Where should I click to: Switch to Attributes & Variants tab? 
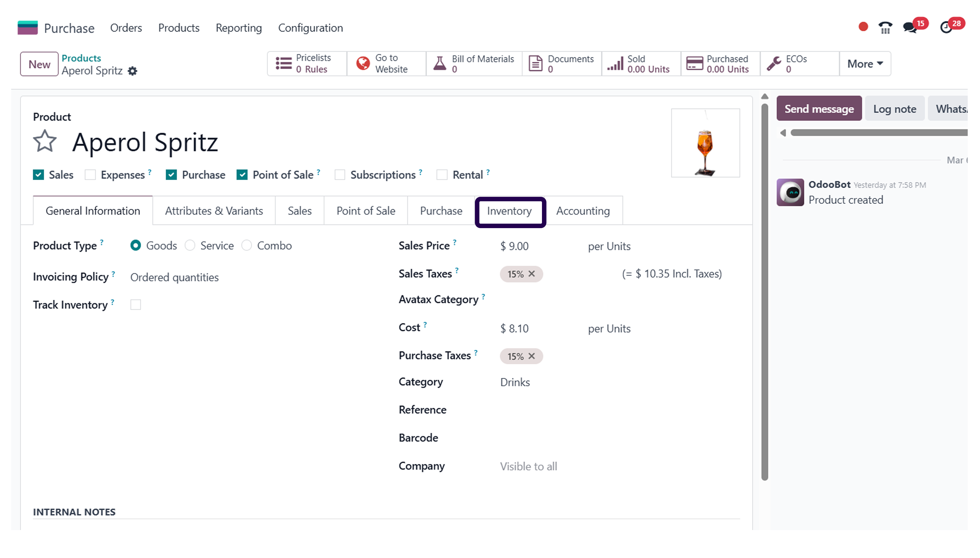[214, 211]
